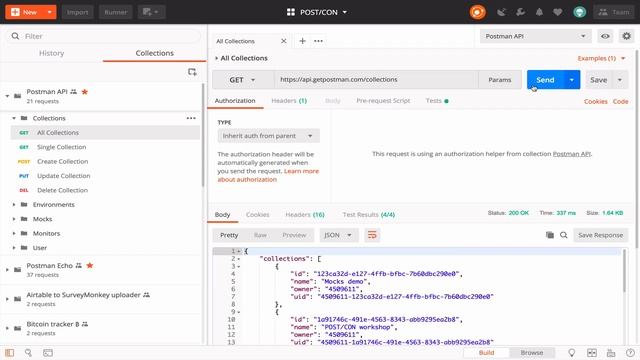Switch to two-pane layout icon

click(591, 353)
